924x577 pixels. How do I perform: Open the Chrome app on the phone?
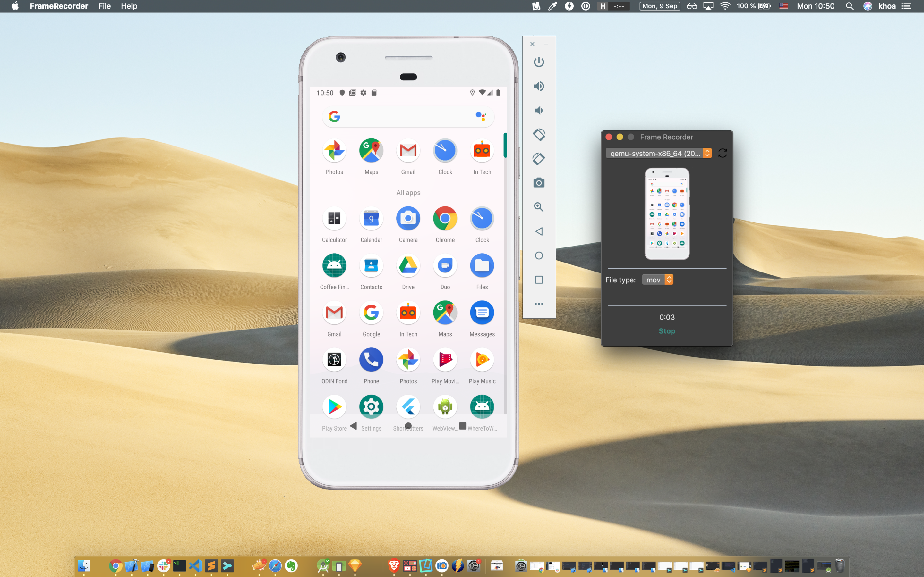click(x=445, y=219)
